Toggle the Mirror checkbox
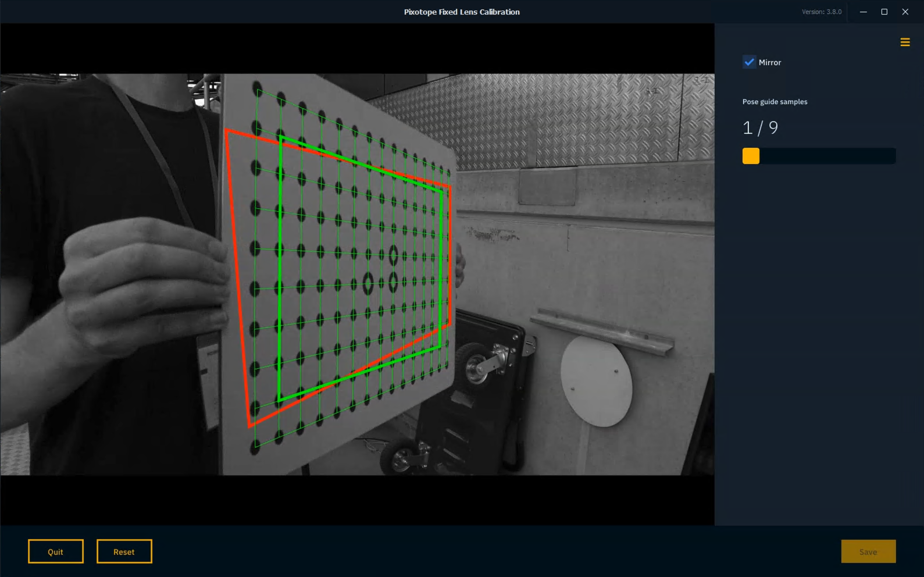Viewport: 924px width, 577px height. (x=749, y=62)
